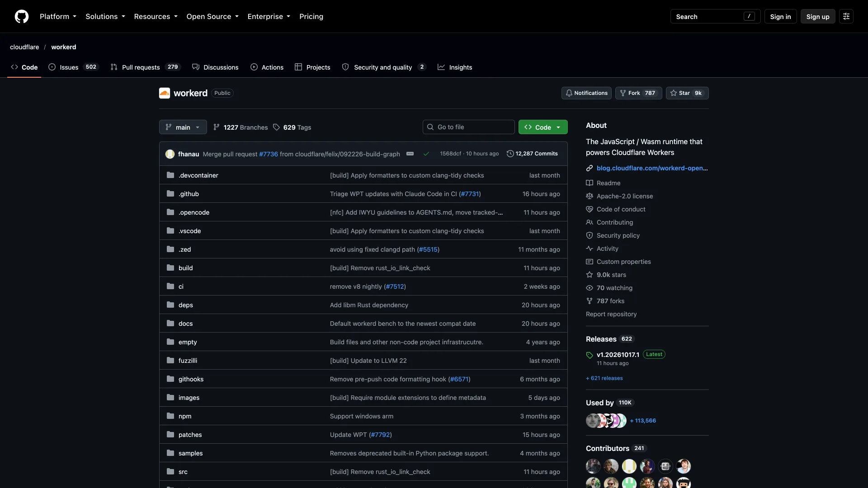Open the Cloudflare workerd repo avatar
This screenshot has width=868, height=488.
pos(165,93)
